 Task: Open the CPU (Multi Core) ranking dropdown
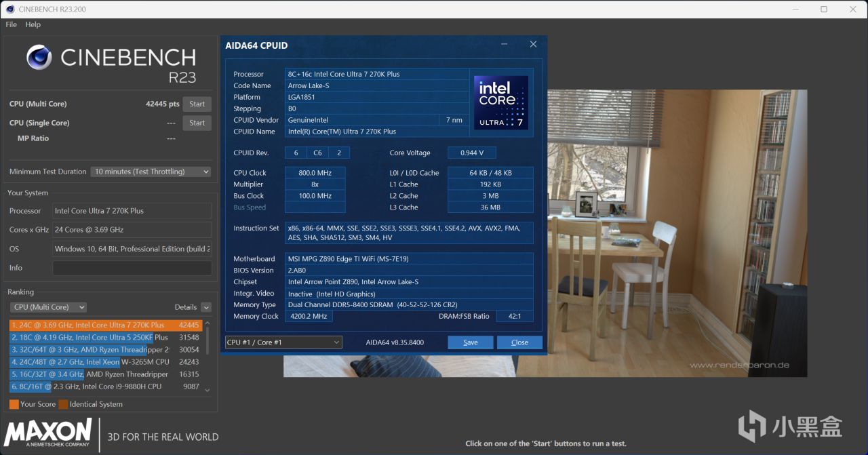[48, 307]
